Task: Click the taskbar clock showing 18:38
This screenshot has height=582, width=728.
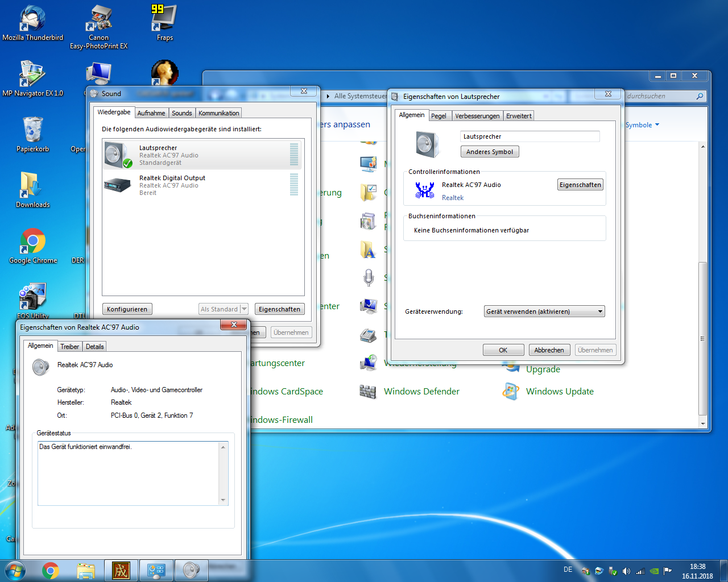Action: [697, 571]
